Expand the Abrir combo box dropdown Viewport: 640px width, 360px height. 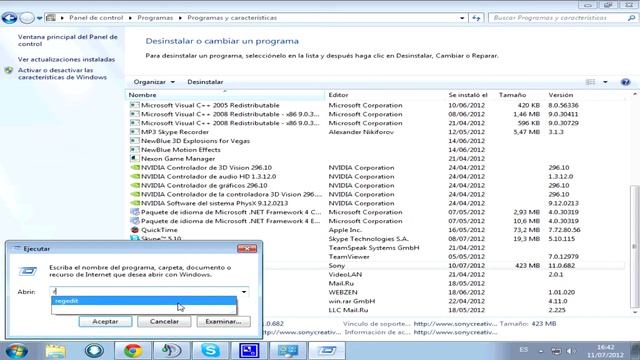[244, 291]
